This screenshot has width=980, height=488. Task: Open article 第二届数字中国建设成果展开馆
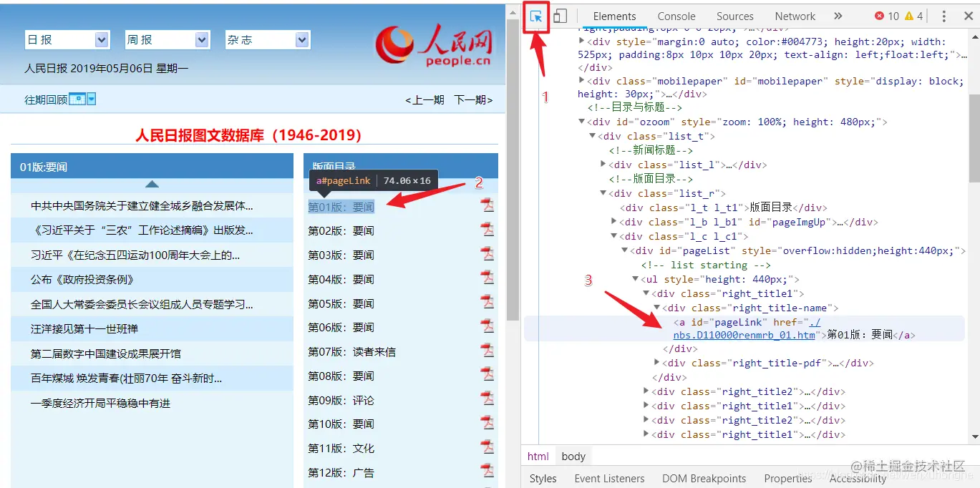pos(106,353)
